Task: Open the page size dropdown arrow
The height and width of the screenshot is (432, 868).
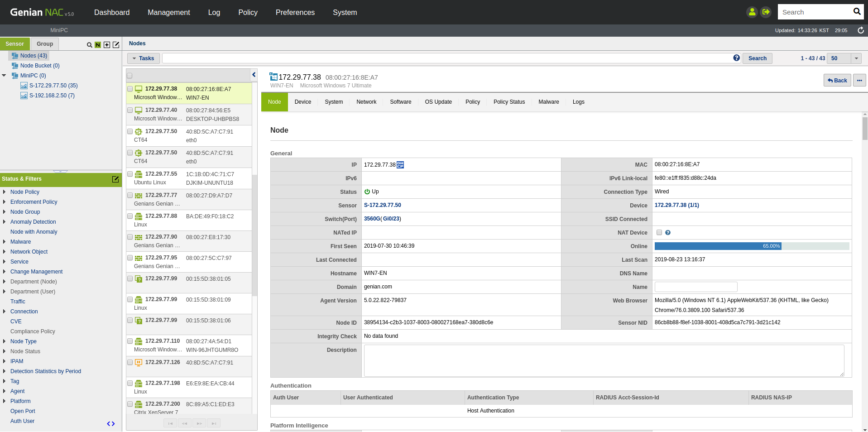Action: pyautogui.click(x=856, y=58)
